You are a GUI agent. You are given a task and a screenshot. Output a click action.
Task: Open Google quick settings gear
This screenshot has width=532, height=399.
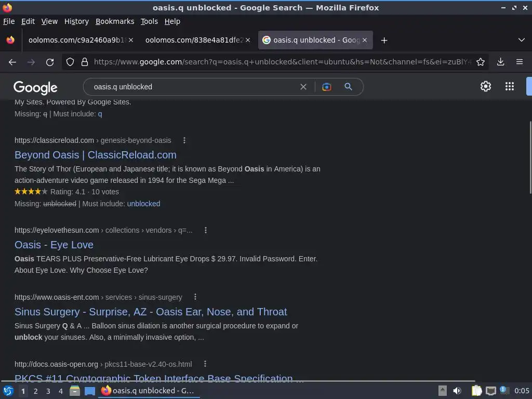(486, 86)
